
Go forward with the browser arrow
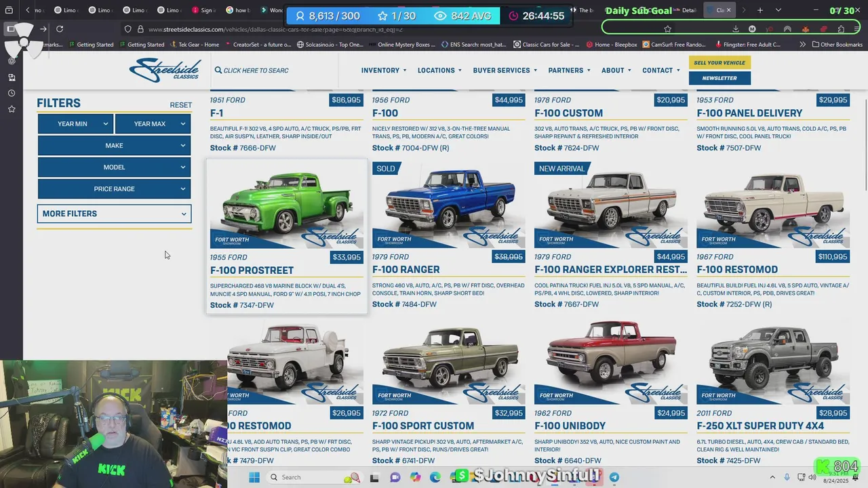click(43, 29)
